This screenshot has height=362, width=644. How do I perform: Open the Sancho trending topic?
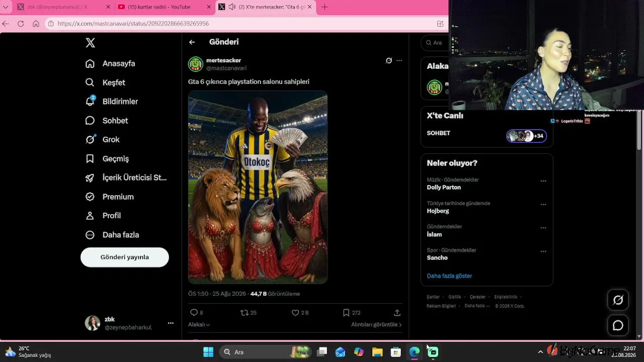pos(437,258)
